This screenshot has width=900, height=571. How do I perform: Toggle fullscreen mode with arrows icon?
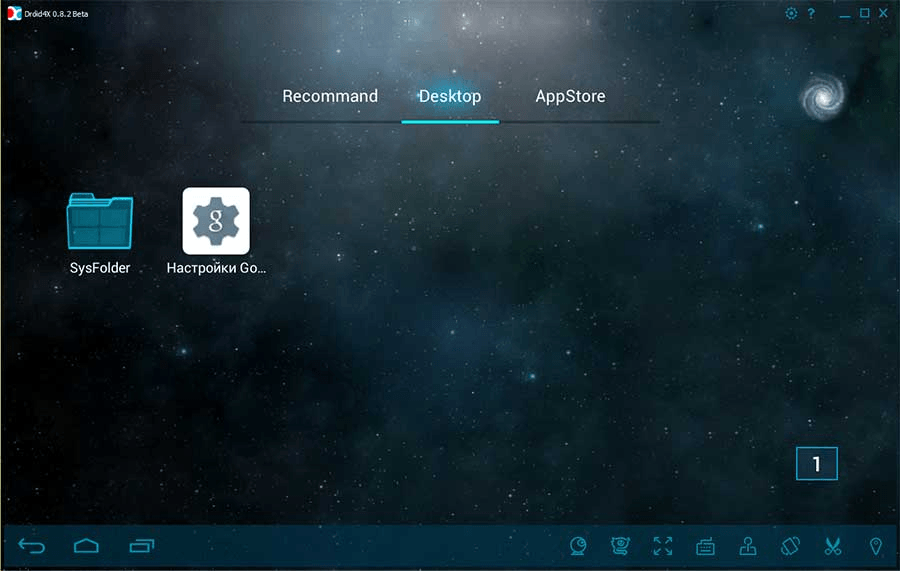pos(662,546)
